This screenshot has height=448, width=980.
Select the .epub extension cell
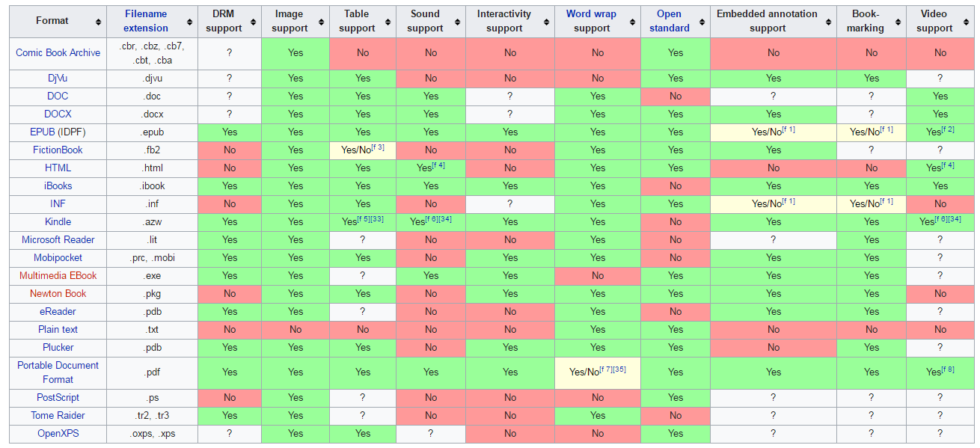click(x=153, y=132)
